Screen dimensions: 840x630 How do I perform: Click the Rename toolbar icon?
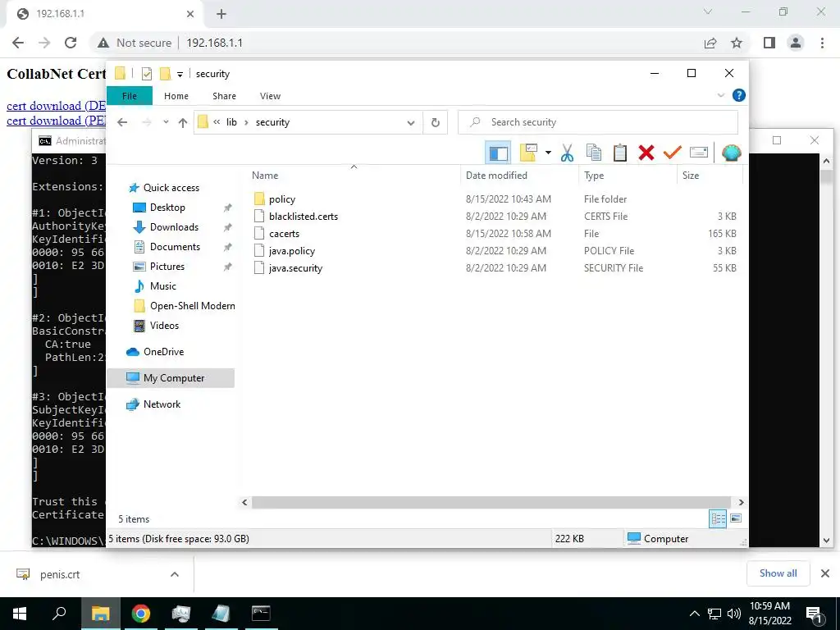click(699, 153)
